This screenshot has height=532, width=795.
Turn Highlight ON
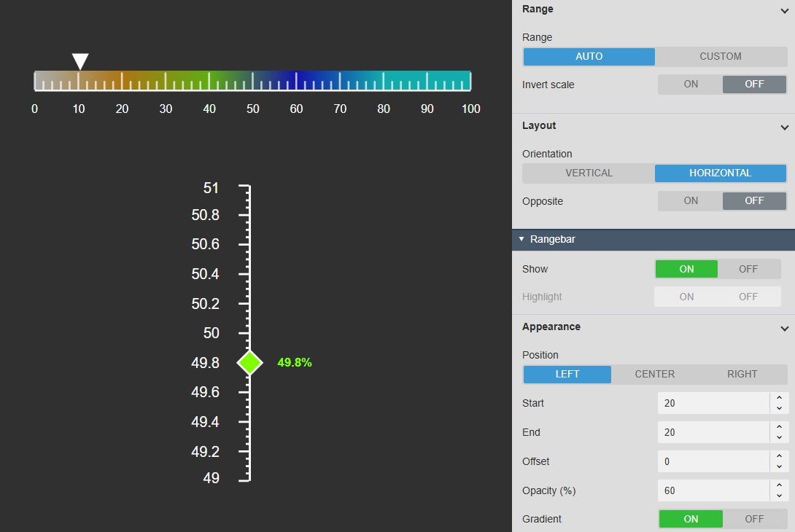(x=686, y=297)
